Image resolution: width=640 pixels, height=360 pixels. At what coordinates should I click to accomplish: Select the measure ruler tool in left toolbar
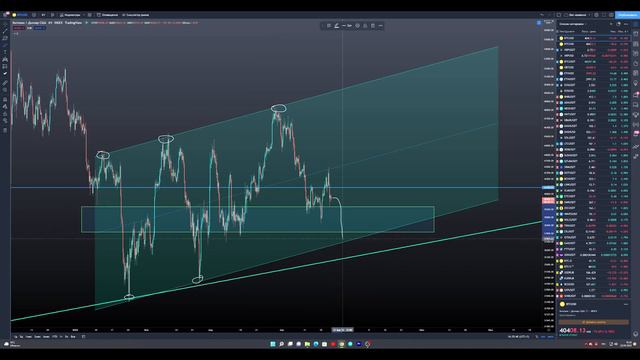(x=5, y=83)
